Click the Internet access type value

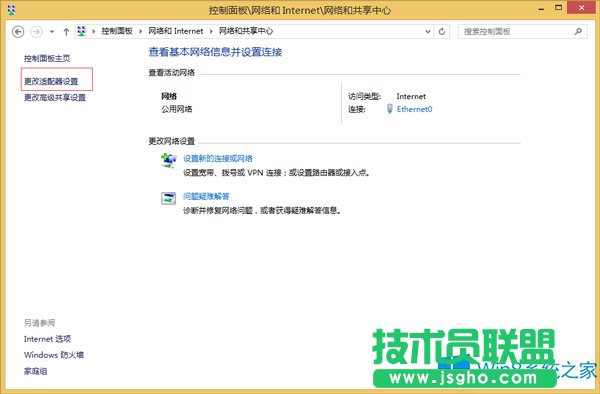[x=411, y=96]
